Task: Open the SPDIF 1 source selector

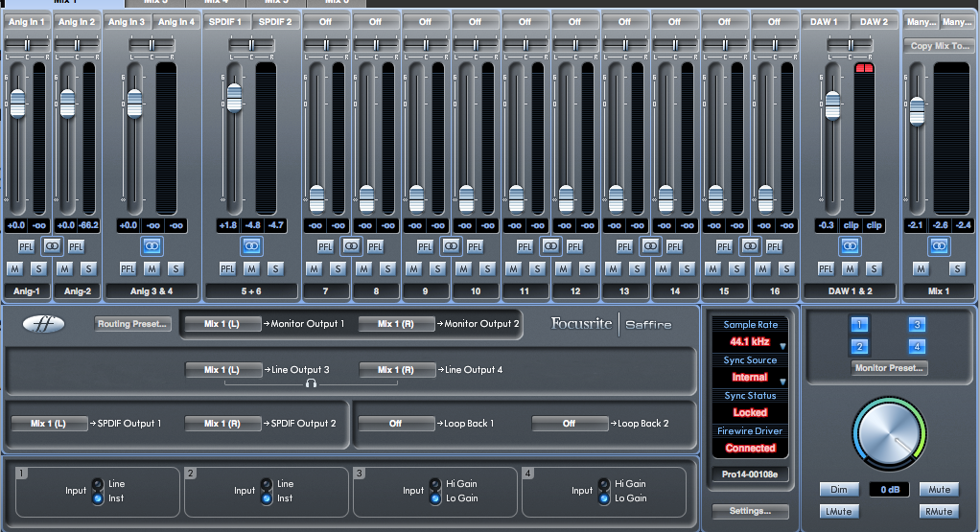Action: coord(225,22)
